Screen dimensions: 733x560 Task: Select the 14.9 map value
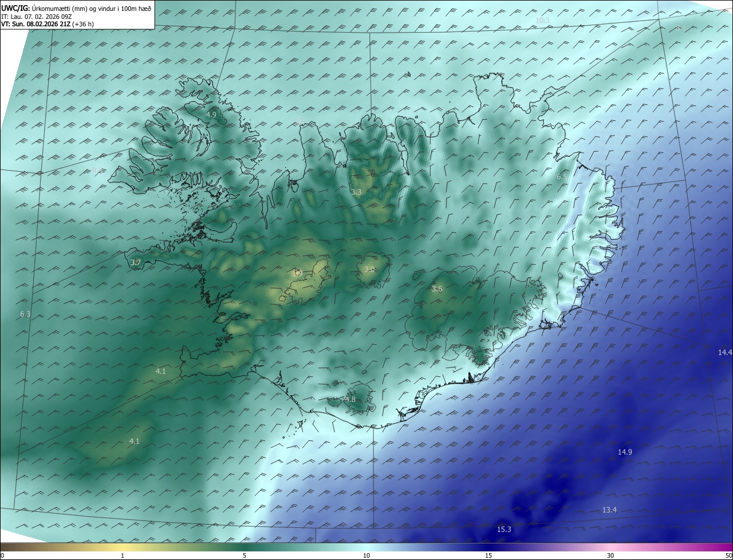click(625, 452)
